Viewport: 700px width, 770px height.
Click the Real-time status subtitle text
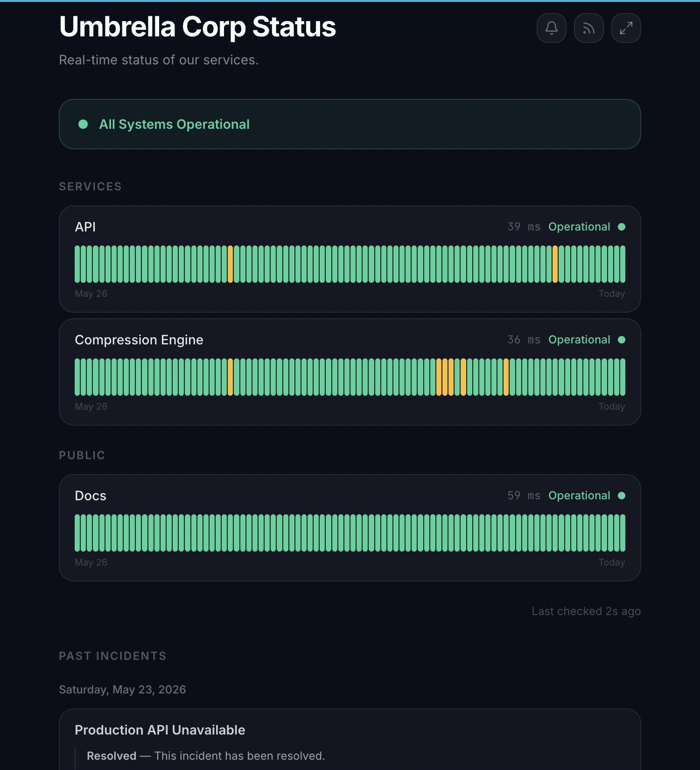pos(159,60)
